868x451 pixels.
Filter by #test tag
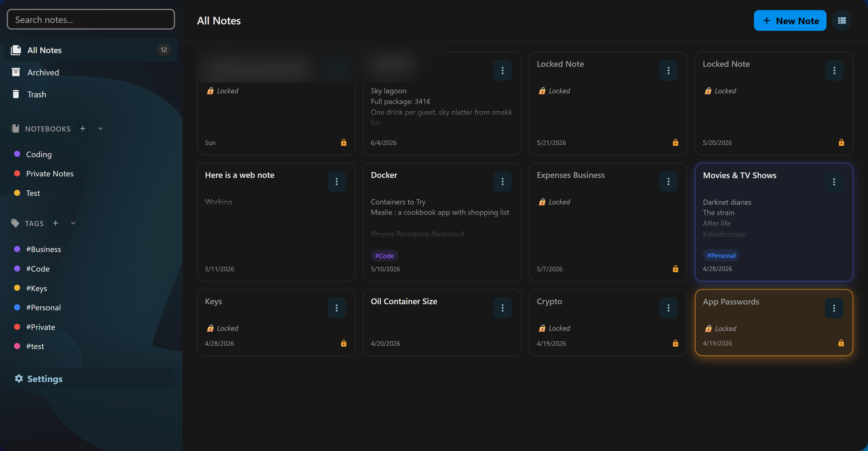[35, 346]
